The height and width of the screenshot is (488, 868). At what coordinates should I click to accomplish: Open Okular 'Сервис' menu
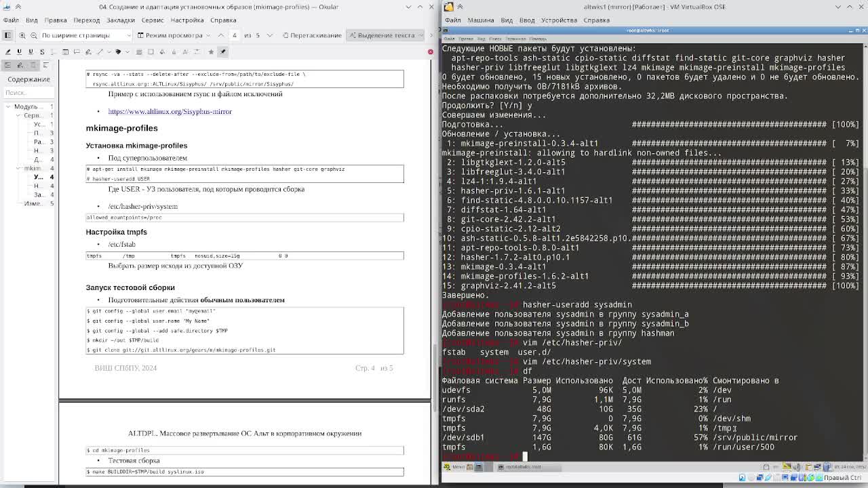coord(153,20)
